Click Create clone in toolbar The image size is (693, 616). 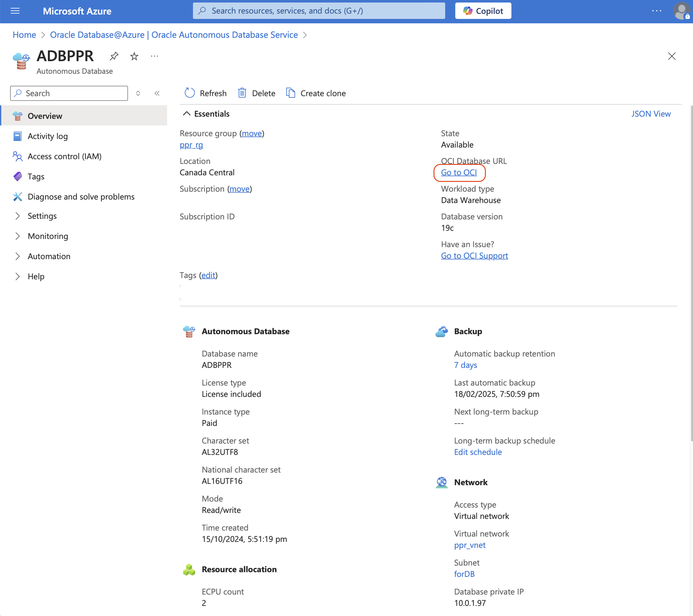coord(316,93)
